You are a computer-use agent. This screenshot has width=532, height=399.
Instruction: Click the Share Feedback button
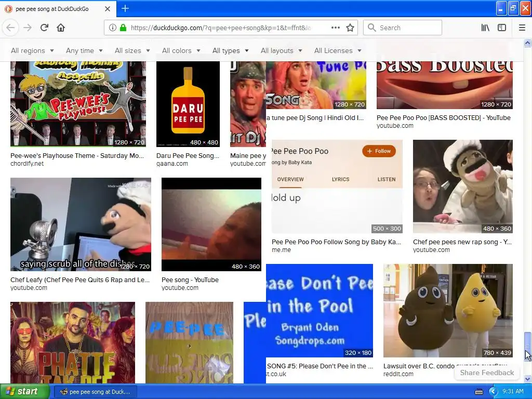(487, 373)
